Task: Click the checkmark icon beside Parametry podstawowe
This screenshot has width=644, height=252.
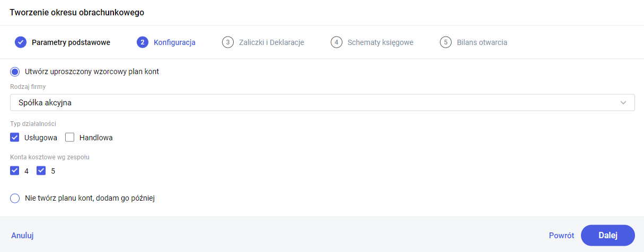Action: (21, 42)
